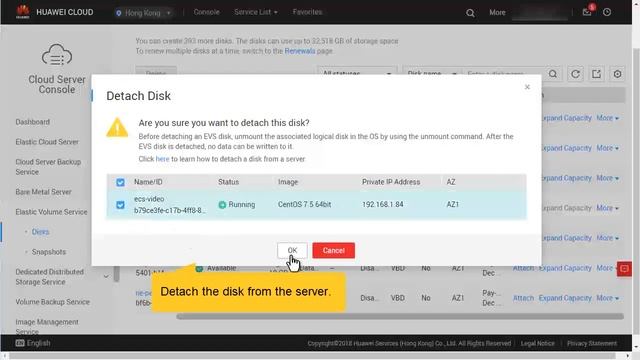Open the Disk name search type dropdown
This screenshot has width=640, height=360.
click(432, 71)
